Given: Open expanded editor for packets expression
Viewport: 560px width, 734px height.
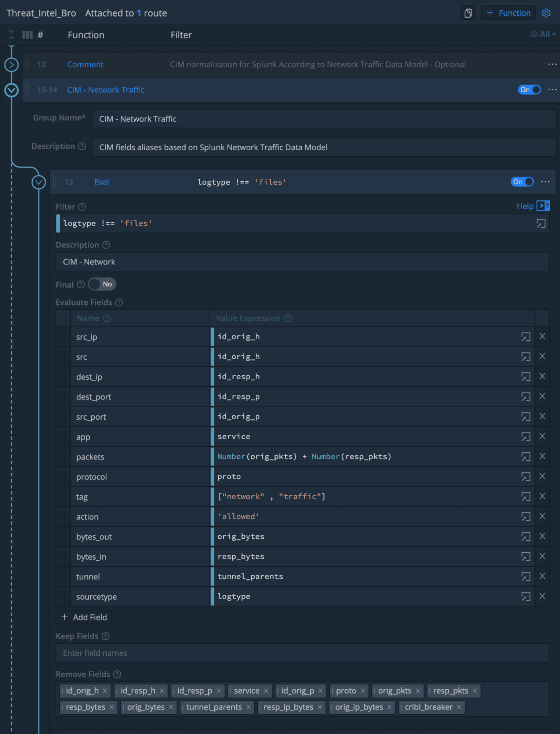Looking at the screenshot, I should (526, 456).
